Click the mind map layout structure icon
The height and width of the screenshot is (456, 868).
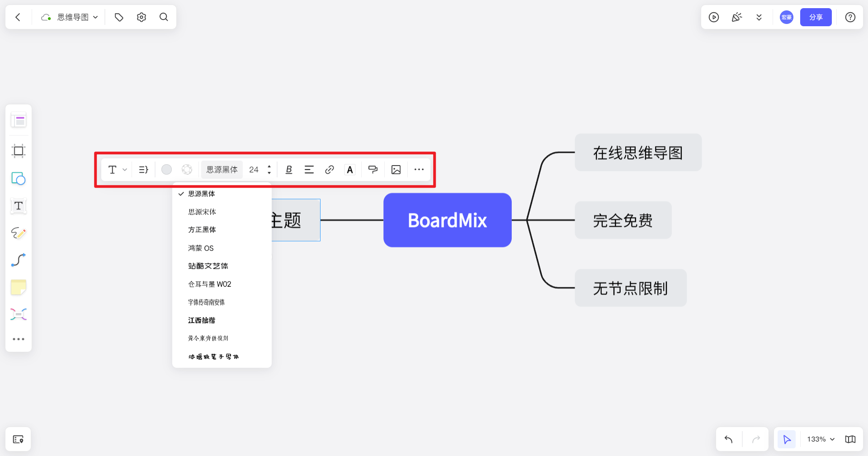pyautogui.click(x=143, y=170)
